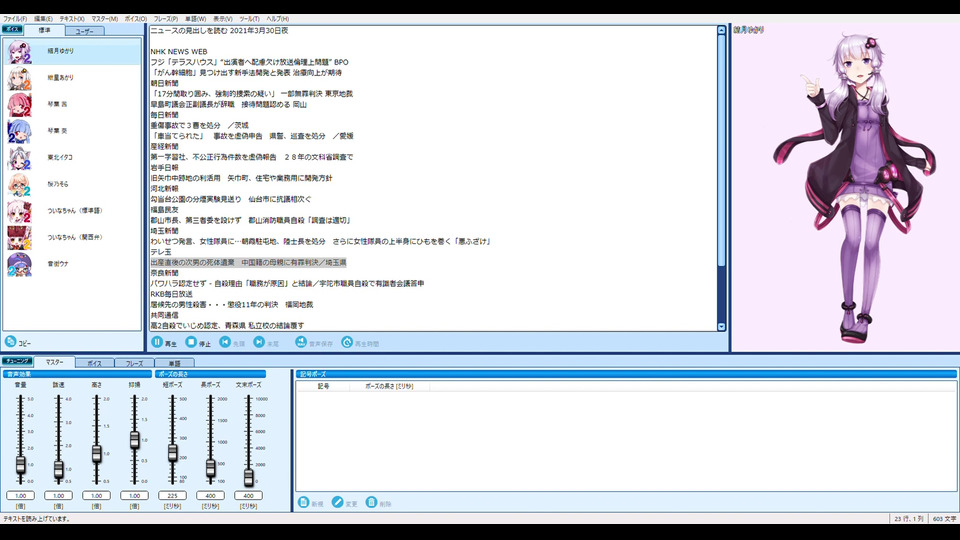The height and width of the screenshot is (540, 960).
Task: Choose the 琴葉 葵 voice avatar
Action: 19,131
